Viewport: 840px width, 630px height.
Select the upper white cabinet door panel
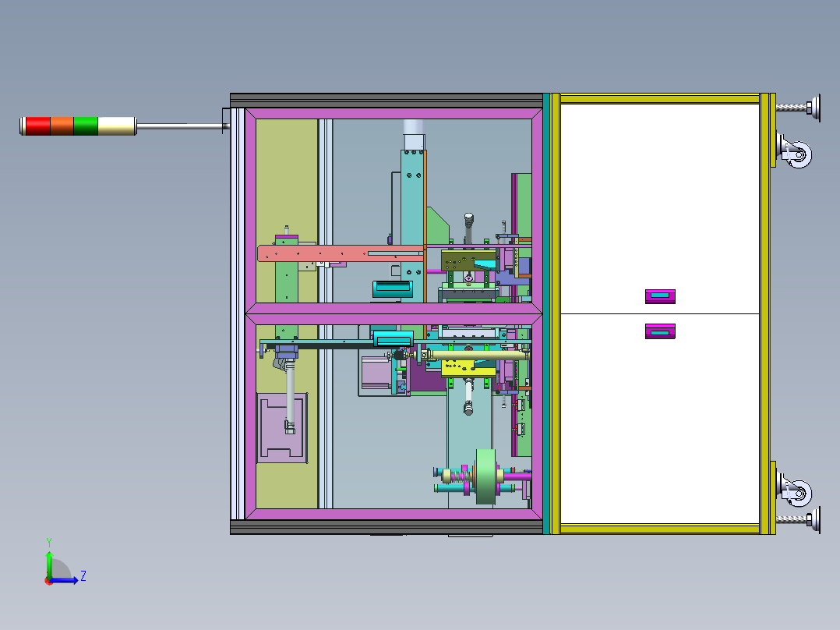[659, 208]
